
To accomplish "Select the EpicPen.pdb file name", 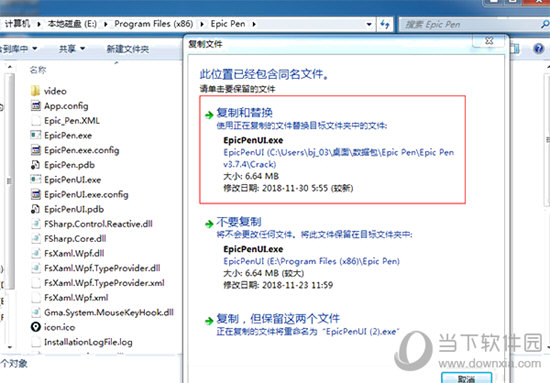I will click(69, 165).
